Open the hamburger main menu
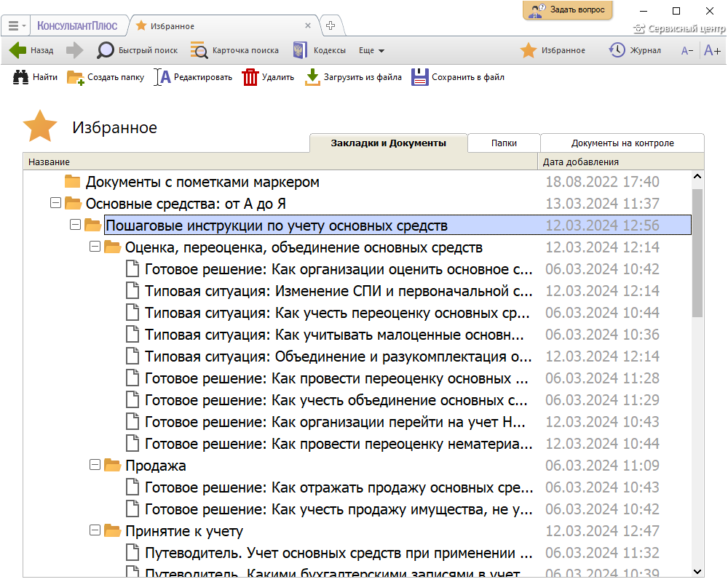Image resolution: width=728 pixels, height=582 pixels. coord(16,26)
